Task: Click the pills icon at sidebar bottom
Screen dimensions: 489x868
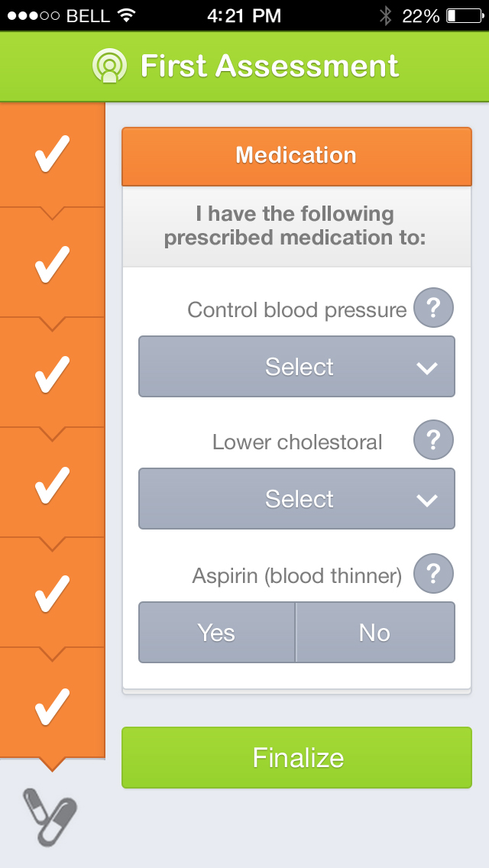Action: (50, 816)
